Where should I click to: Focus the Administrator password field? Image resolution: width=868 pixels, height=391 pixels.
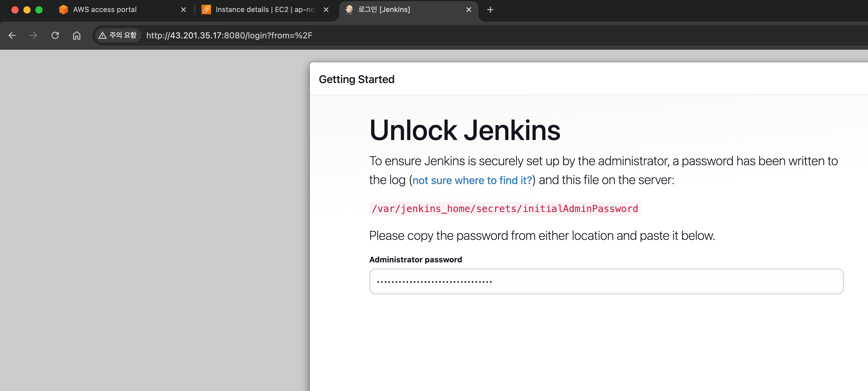(x=606, y=282)
